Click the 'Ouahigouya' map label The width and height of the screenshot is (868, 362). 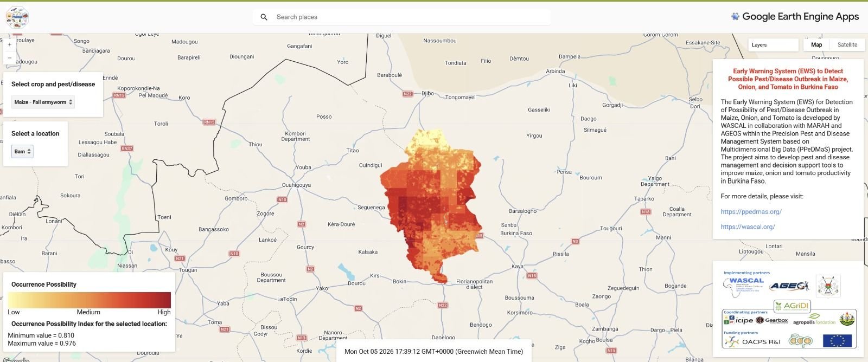click(296, 185)
